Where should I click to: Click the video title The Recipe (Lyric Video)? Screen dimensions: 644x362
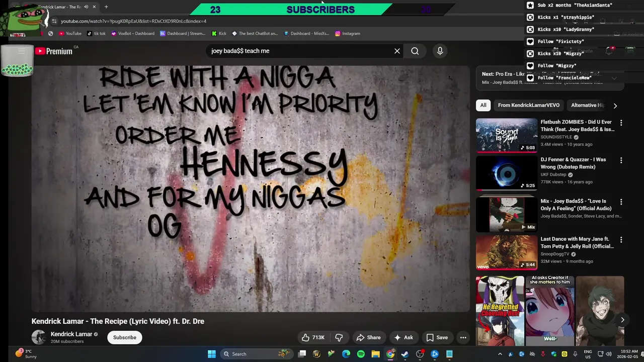click(x=118, y=321)
